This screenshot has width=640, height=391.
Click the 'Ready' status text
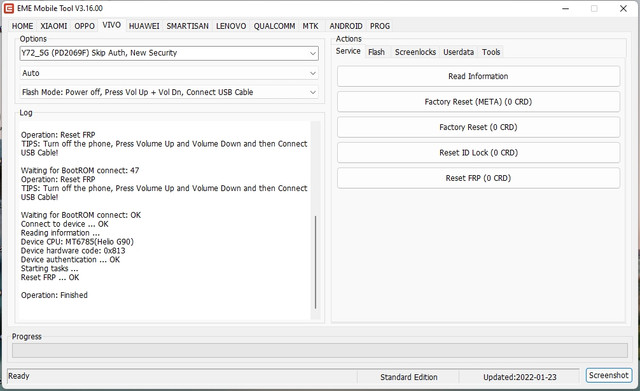(19, 376)
